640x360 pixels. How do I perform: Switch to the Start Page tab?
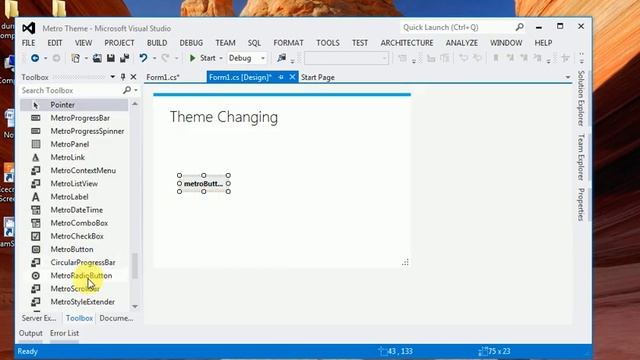click(318, 77)
